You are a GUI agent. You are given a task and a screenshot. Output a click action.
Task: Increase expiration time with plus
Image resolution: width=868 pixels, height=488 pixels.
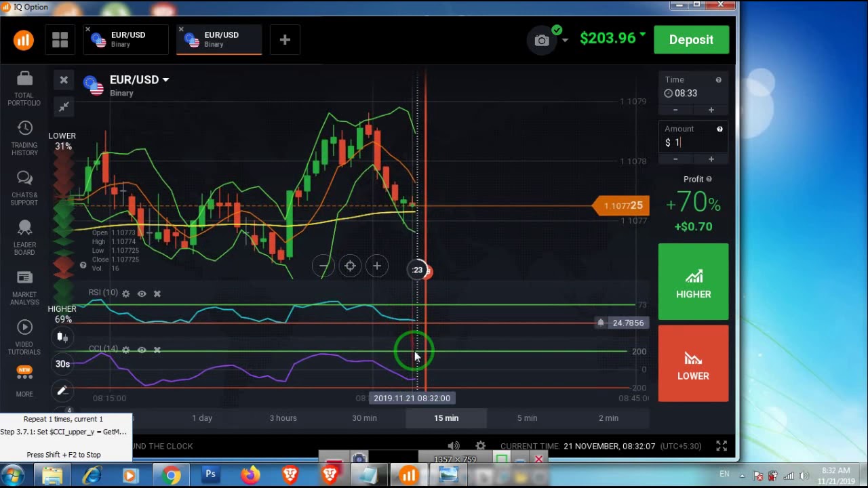point(711,110)
